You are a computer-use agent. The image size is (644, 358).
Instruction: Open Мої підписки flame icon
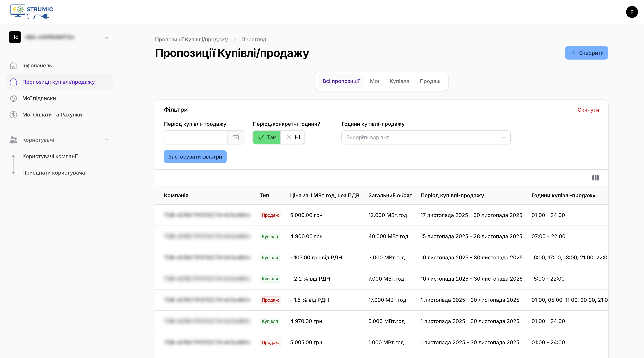click(x=13, y=98)
